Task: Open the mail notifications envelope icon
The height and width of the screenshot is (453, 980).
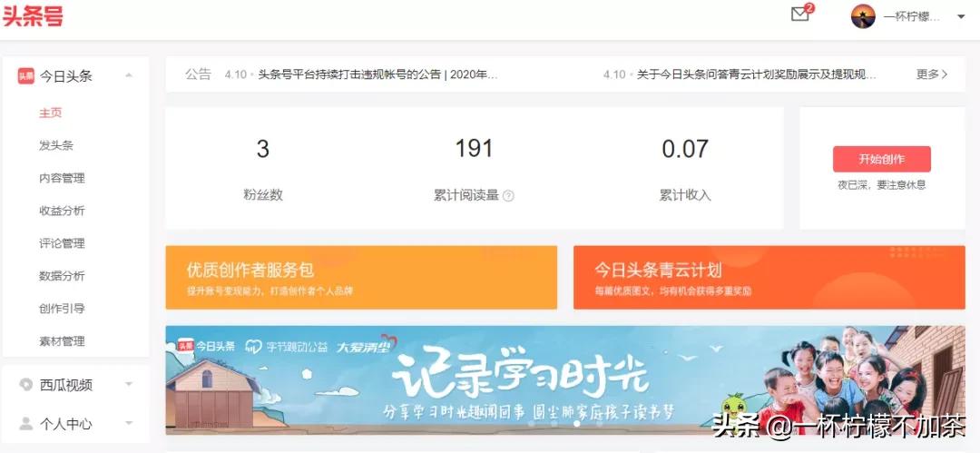Action: coord(800,15)
